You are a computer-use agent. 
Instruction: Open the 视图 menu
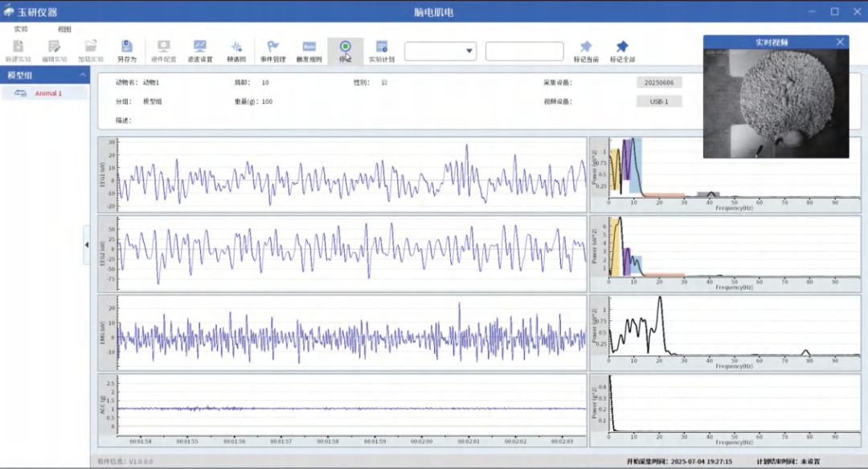click(64, 29)
